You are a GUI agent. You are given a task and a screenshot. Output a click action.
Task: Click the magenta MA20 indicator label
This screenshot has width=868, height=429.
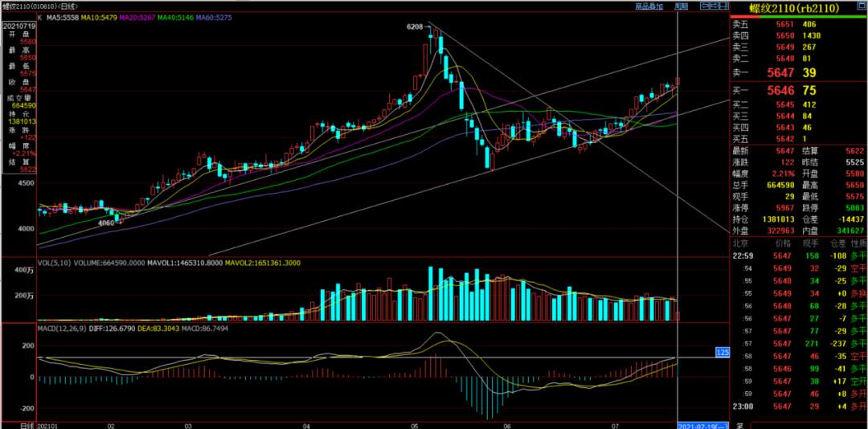click(138, 17)
